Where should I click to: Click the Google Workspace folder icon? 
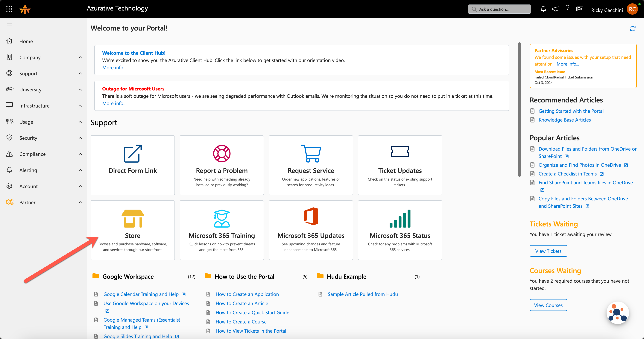pos(96,276)
